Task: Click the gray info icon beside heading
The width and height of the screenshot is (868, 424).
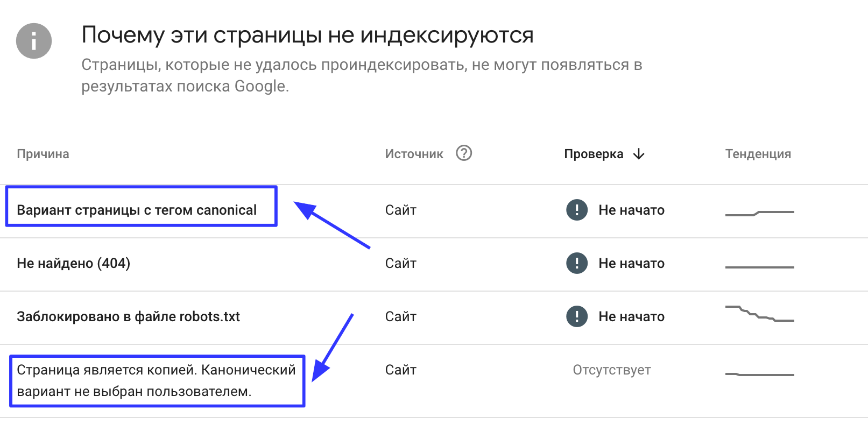Action: click(x=34, y=41)
